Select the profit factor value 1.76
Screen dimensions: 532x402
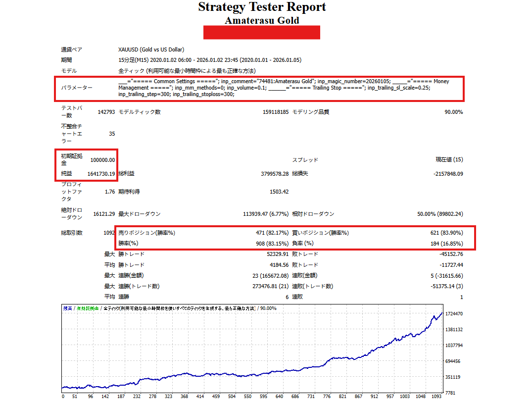point(110,192)
